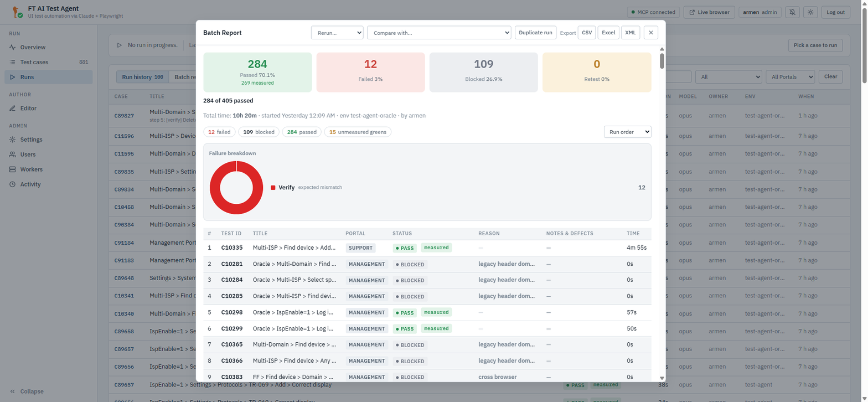868x402 pixels.
Task: Clear the run history filters
Action: click(x=831, y=77)
